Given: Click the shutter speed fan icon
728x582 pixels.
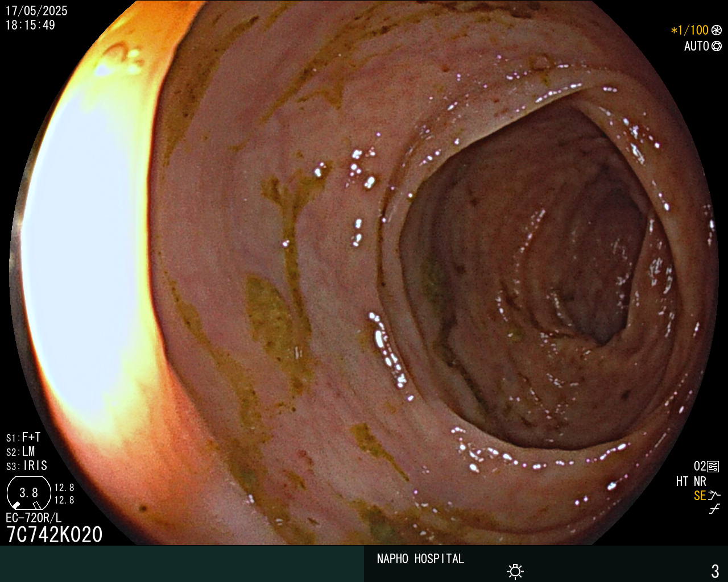Looking at the screenshot, I should coord(717,30).
